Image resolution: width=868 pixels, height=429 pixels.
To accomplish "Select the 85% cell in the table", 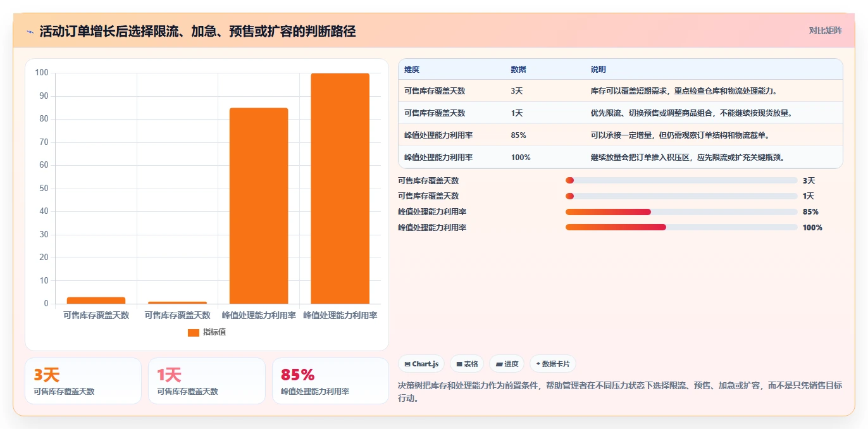I will (x=518, y=135).
